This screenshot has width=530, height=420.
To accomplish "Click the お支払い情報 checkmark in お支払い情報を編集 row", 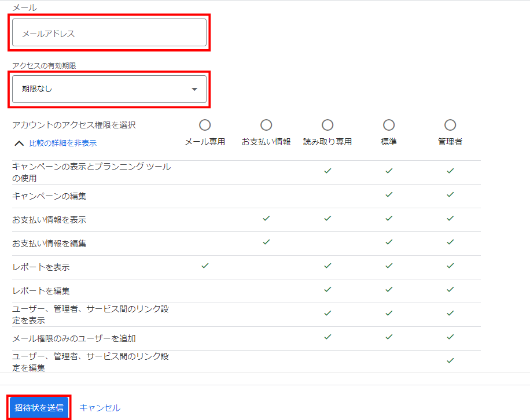I will point(266,242).
